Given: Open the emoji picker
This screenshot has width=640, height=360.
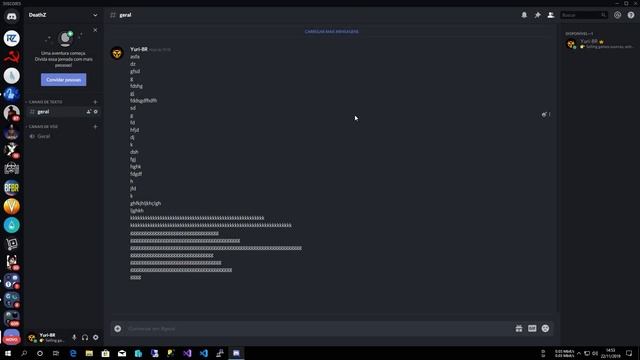Looking at the screenshot, I should (545, 329).
